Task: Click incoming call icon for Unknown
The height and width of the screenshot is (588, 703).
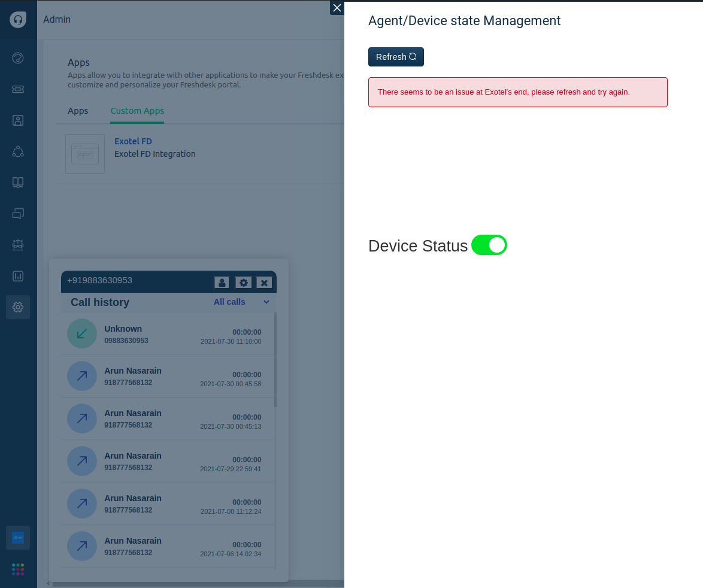Action: (82, 334)
